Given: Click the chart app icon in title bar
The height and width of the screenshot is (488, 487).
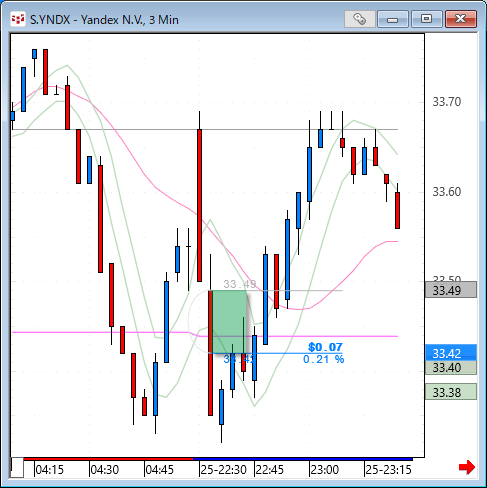Looking at the screenshot, I should tap(18, 19).
